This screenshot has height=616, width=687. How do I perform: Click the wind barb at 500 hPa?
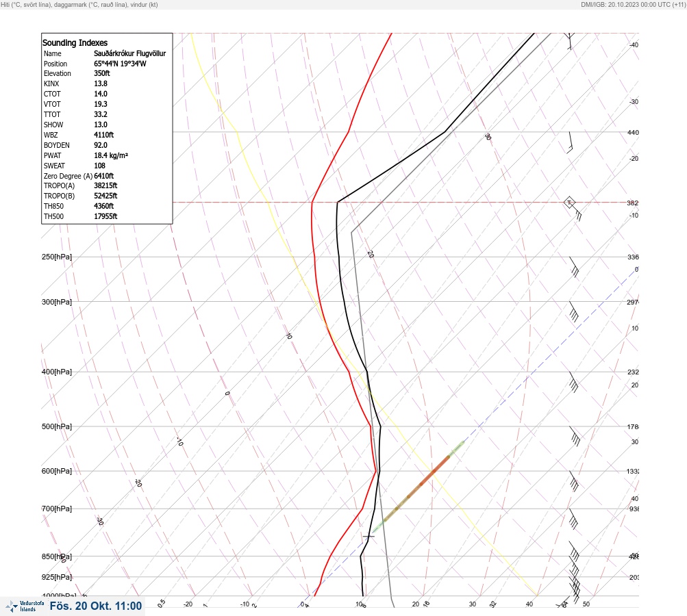click(575, 436)
